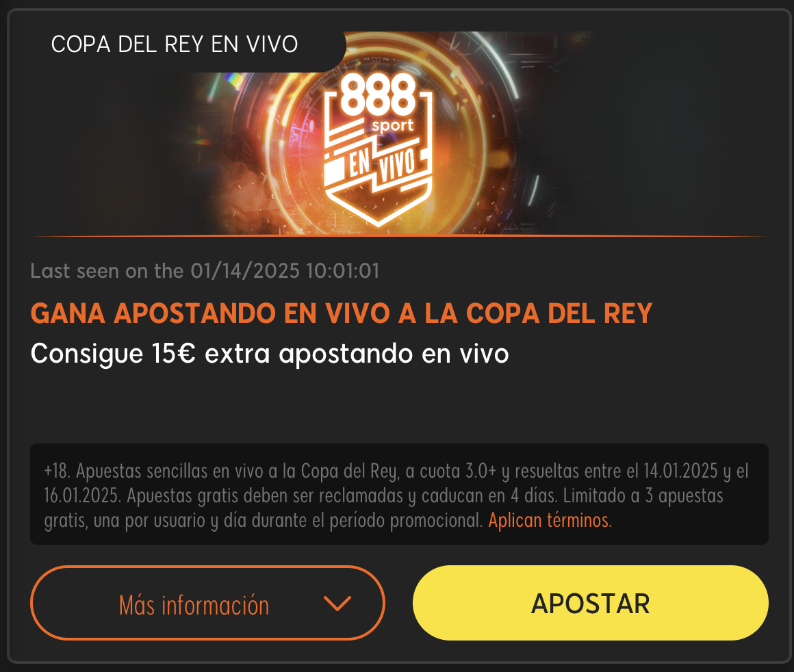Select the orange headline GANA APOSTANDO EN VIVO
Image resolution: width=794 pixels, height=672 pixels.
(x=342, y=313)
